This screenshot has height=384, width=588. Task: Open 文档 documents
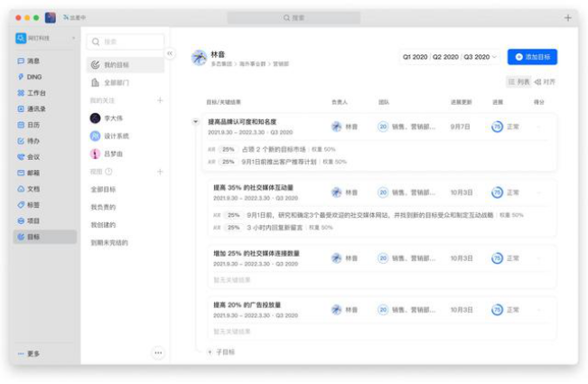pyautogui.click(x=29, y=189)
